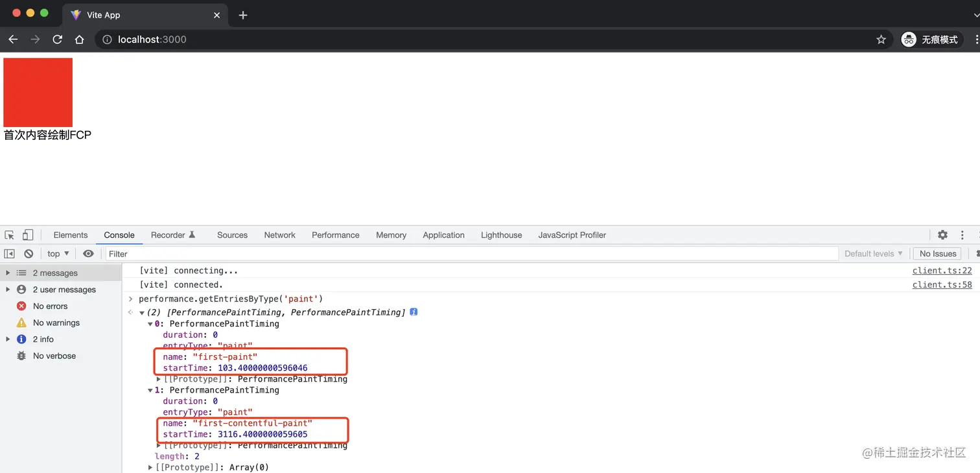Click startTime value 103.40000000596046

(x=262, y=368)
